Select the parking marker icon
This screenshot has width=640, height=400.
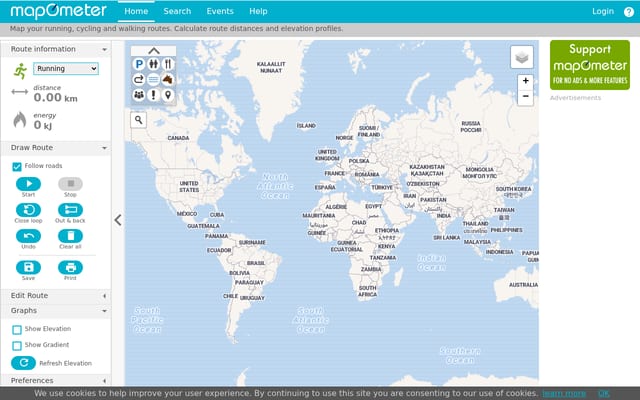(139, 64)
